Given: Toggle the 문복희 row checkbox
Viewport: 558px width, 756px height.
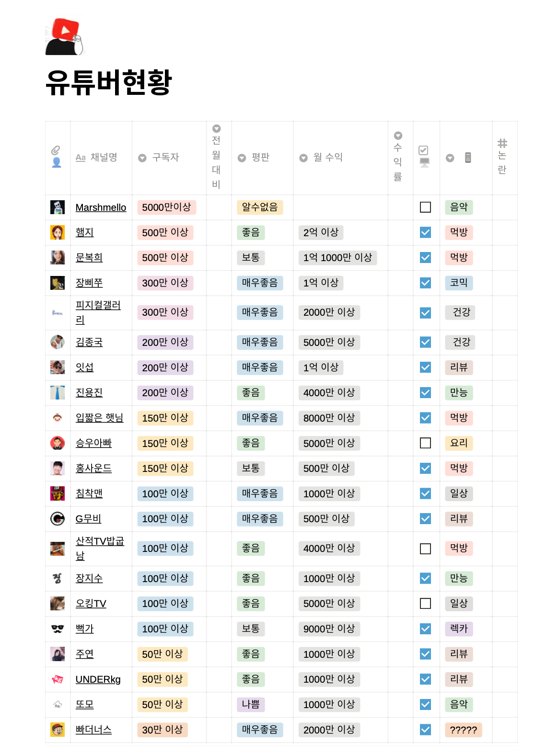Looking at the screenshot, I should click(x=425, y=258).
